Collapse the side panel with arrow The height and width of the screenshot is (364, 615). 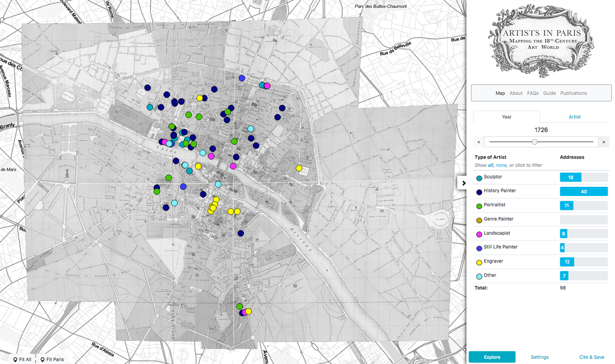[x=464, y=183]
